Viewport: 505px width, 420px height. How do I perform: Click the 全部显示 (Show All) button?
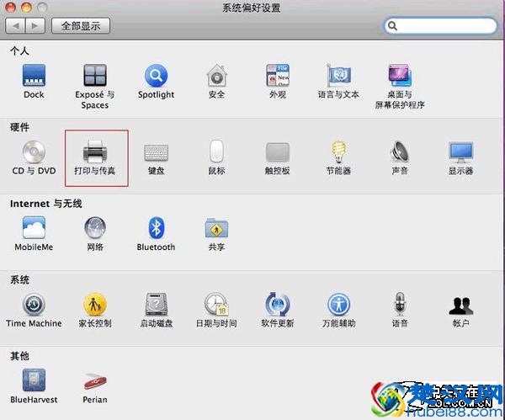click(81, 26)
